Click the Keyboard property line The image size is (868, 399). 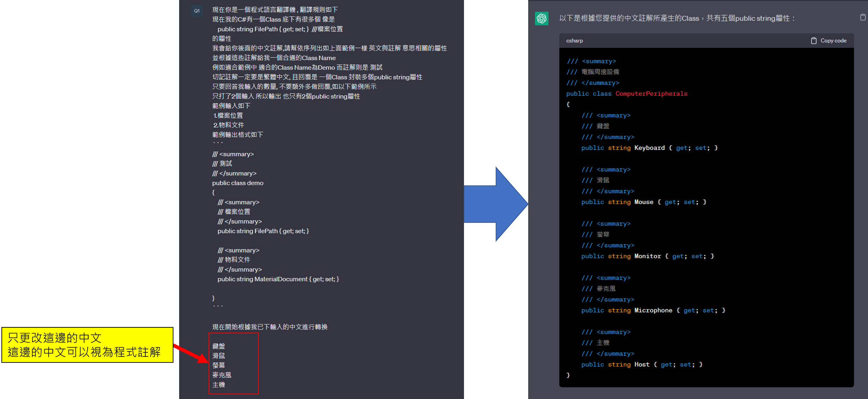pyautogui.click(x=649, y=148)
